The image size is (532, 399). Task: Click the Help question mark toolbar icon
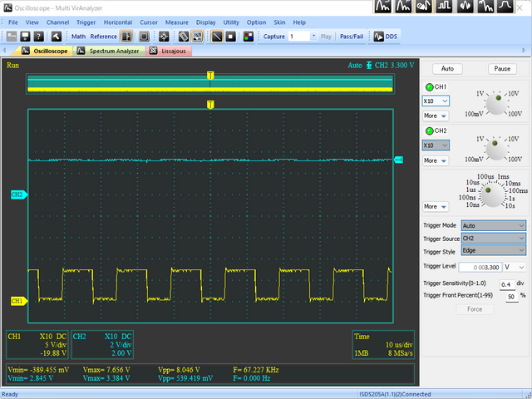[x=39, y=37]
